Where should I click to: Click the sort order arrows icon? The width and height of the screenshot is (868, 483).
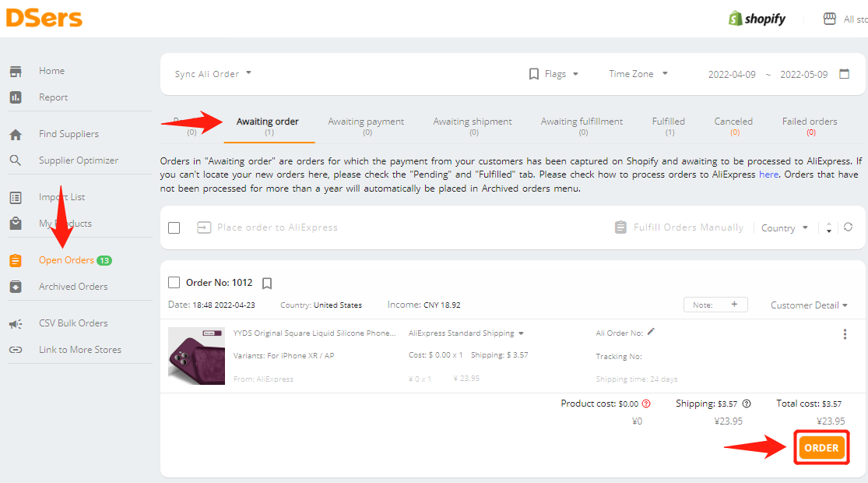click(829, 227)
